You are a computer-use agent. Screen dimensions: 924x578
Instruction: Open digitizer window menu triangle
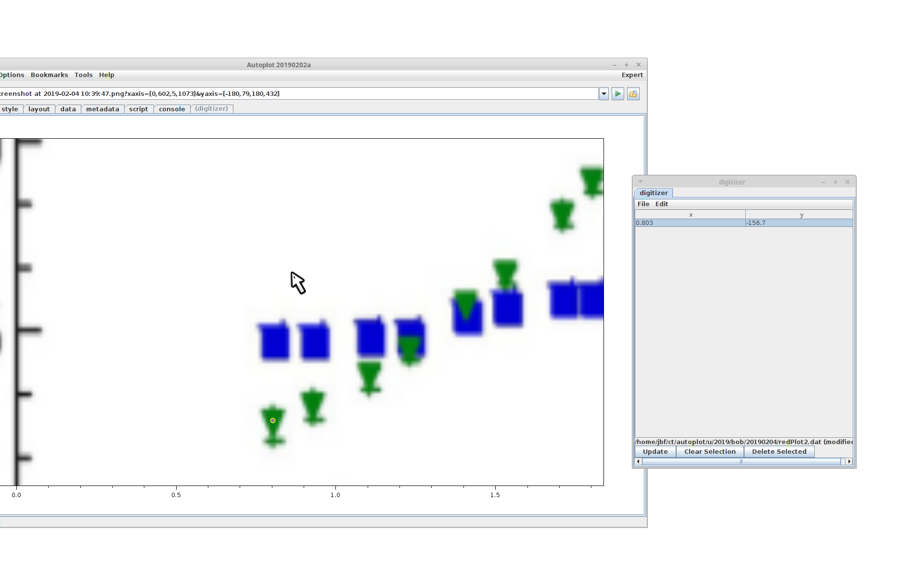[641, 182]
